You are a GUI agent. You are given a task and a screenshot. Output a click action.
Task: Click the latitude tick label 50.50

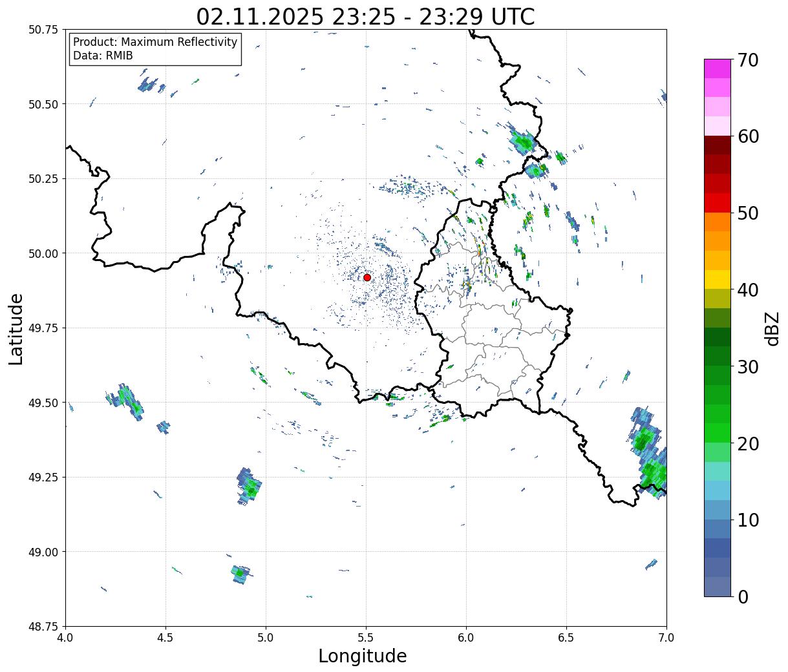point(43,104)
